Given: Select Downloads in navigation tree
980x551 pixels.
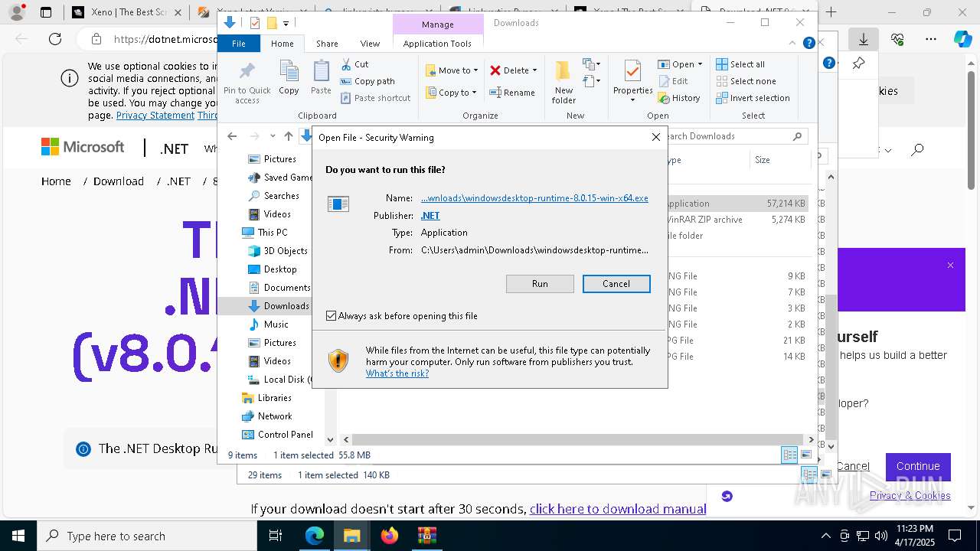Looking at the screenshot, I should point(279,306).
